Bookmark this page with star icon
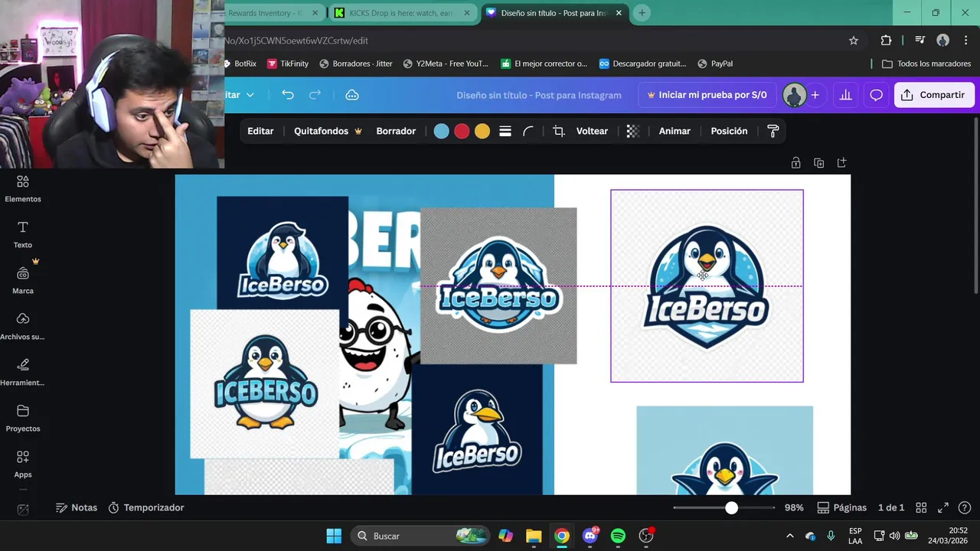The height and width of the screenshot is (551, 980). tap(854, 41)
